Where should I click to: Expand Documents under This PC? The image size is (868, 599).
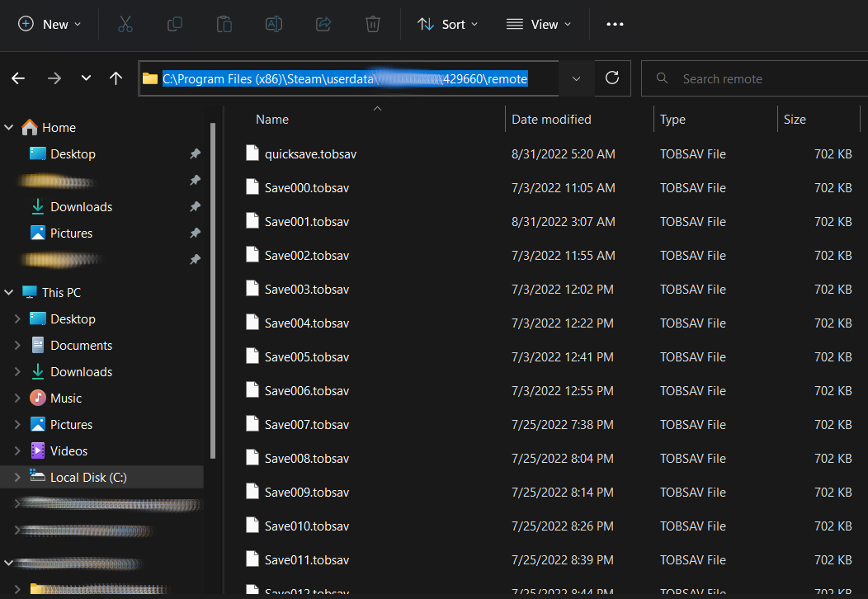[x=17, y=345]
